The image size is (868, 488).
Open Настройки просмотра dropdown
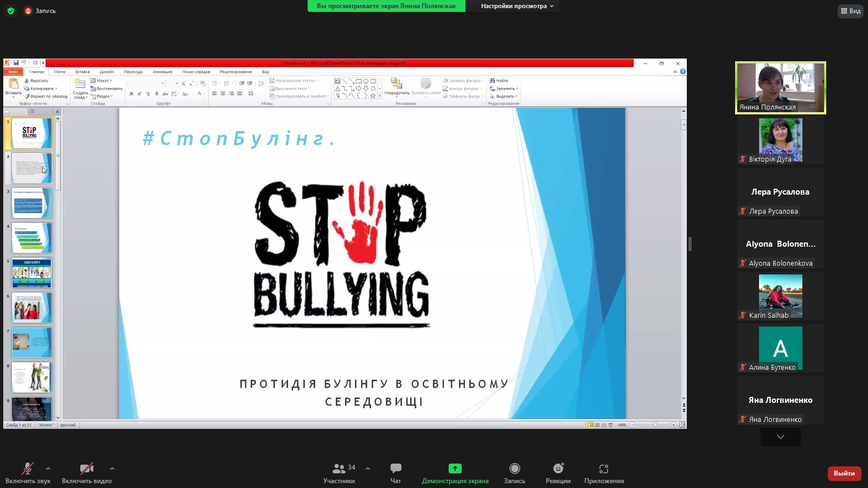[x=516, y=6]
